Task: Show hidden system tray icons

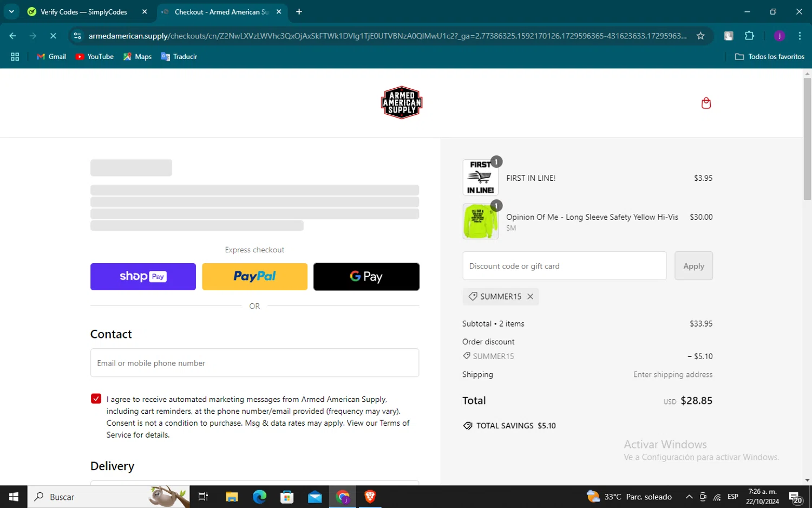Action: (x=689, y=497)
